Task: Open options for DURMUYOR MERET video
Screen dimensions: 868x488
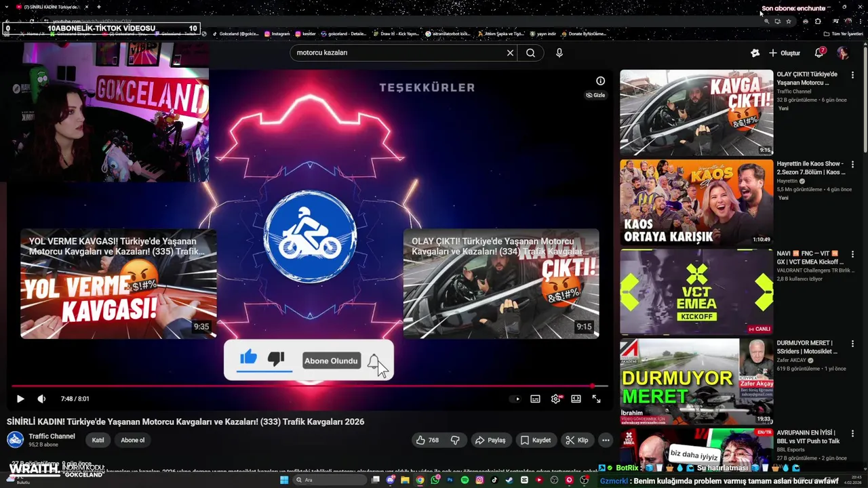Action: point(852,343)
